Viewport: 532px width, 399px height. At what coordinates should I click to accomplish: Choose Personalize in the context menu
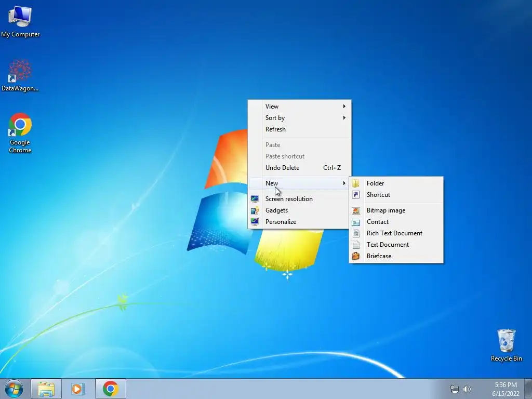299,222
